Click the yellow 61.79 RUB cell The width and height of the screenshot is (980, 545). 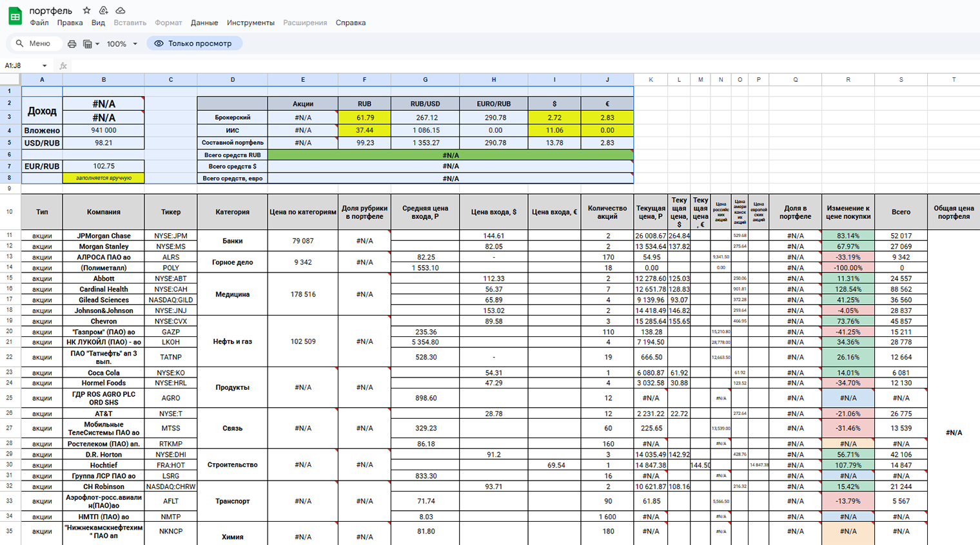tap(364, 118)
